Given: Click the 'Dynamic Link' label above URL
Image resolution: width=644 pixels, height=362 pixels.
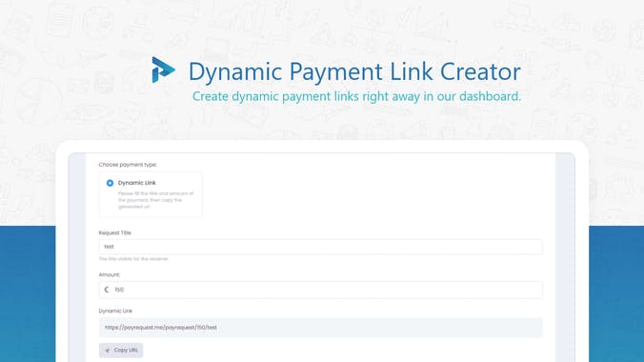Looking at the screenshot, I should (x=115, y=312).
